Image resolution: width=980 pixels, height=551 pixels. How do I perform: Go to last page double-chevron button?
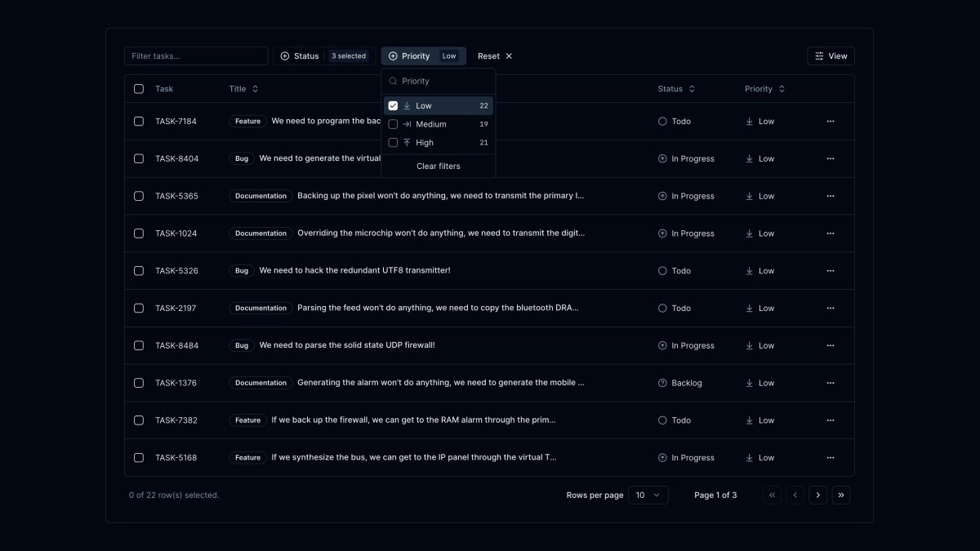[x=840, y=495]
